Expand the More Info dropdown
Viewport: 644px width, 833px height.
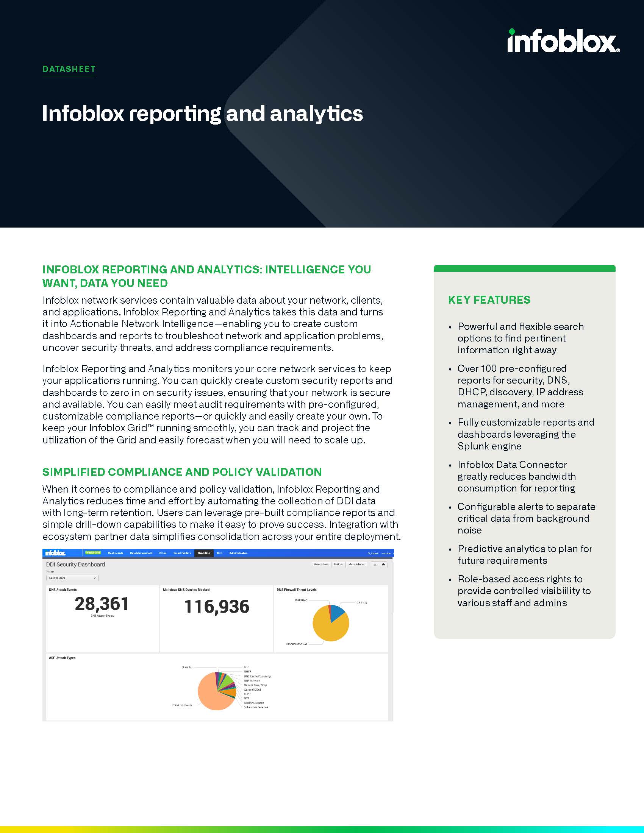[356, 565]
